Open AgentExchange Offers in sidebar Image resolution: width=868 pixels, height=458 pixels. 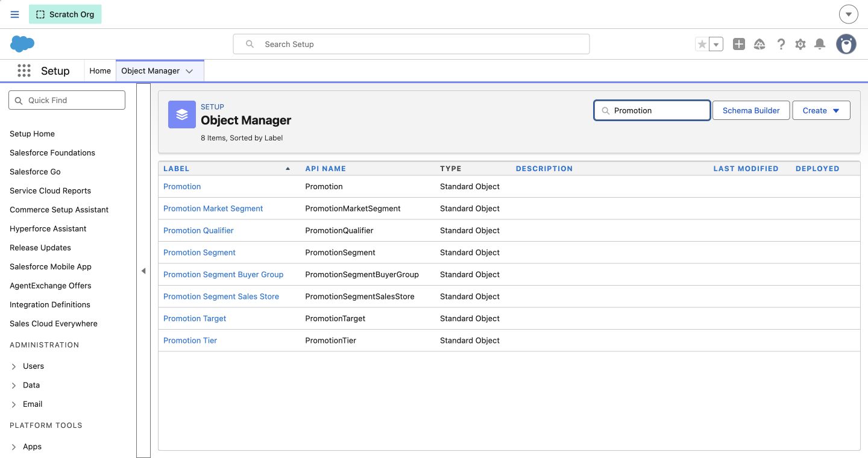(51, 286)
